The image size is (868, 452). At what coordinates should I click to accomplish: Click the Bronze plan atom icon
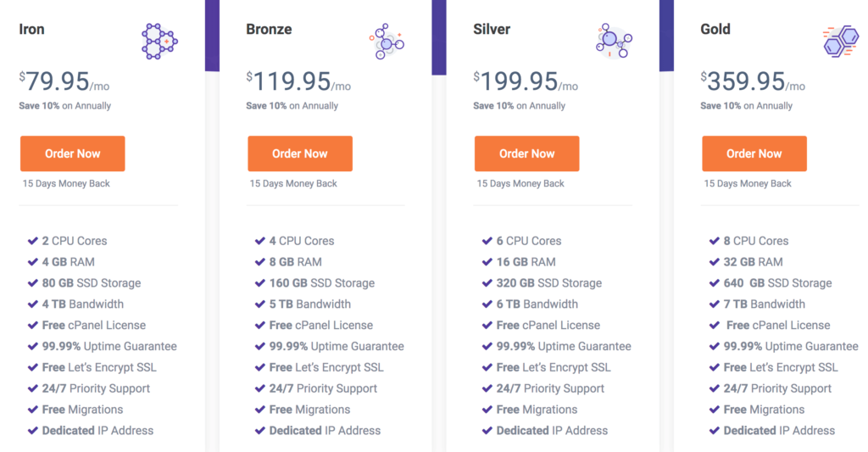[x=387, y=41]
